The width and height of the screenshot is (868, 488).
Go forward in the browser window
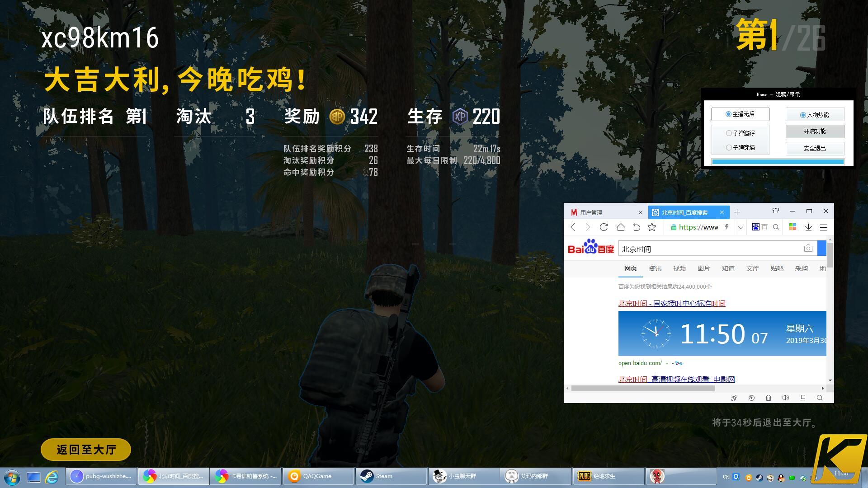click(588, 227)
